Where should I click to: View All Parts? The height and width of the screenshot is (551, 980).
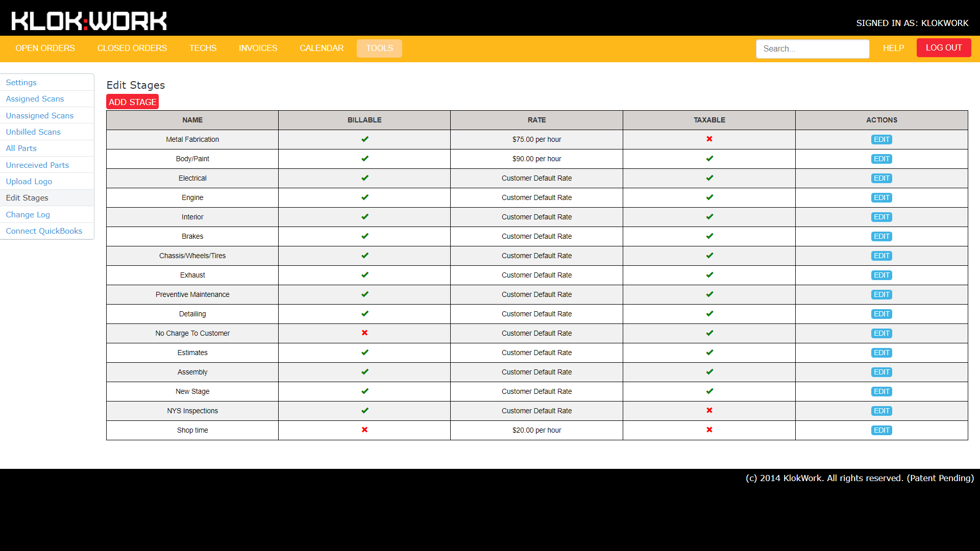(47, 148)
